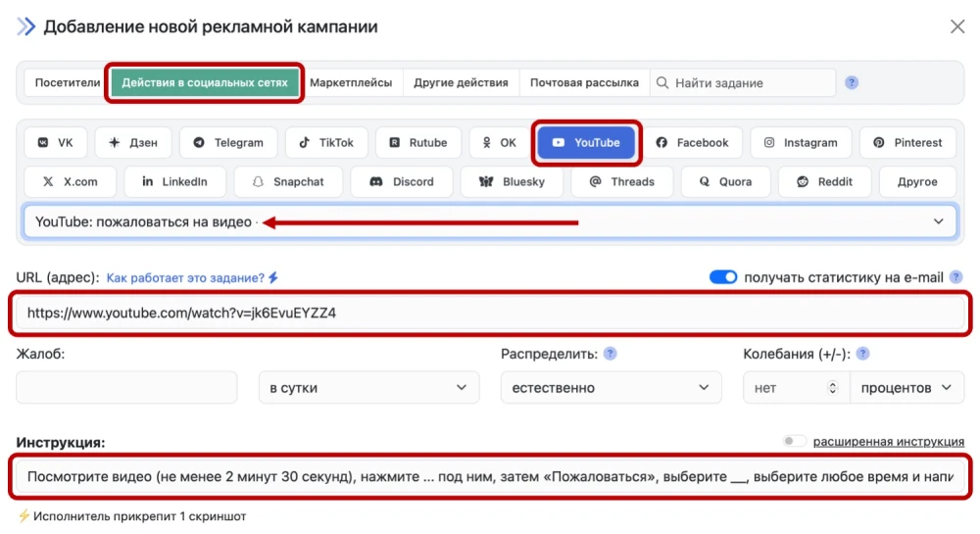Select the Telegram platform icon
This screenshot has width=980, height=534.
coord(199,143)
